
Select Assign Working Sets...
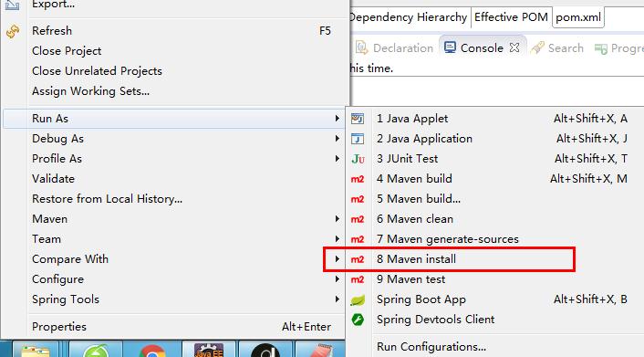coord(174,91)
